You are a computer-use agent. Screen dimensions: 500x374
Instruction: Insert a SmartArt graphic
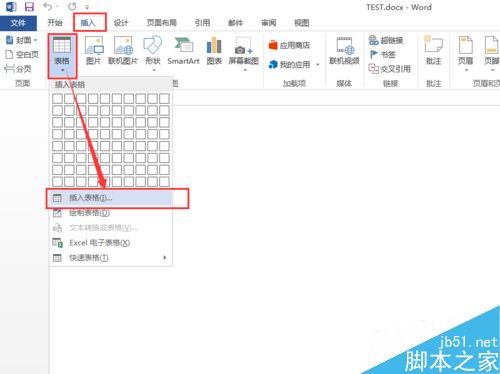pos(183,51)
